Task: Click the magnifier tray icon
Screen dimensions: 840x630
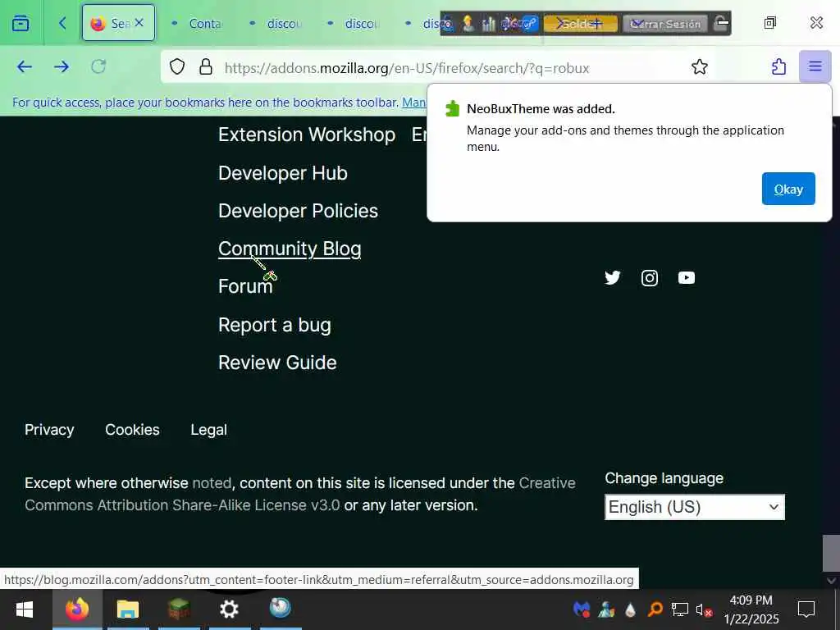Action: (x=655, y=609)
